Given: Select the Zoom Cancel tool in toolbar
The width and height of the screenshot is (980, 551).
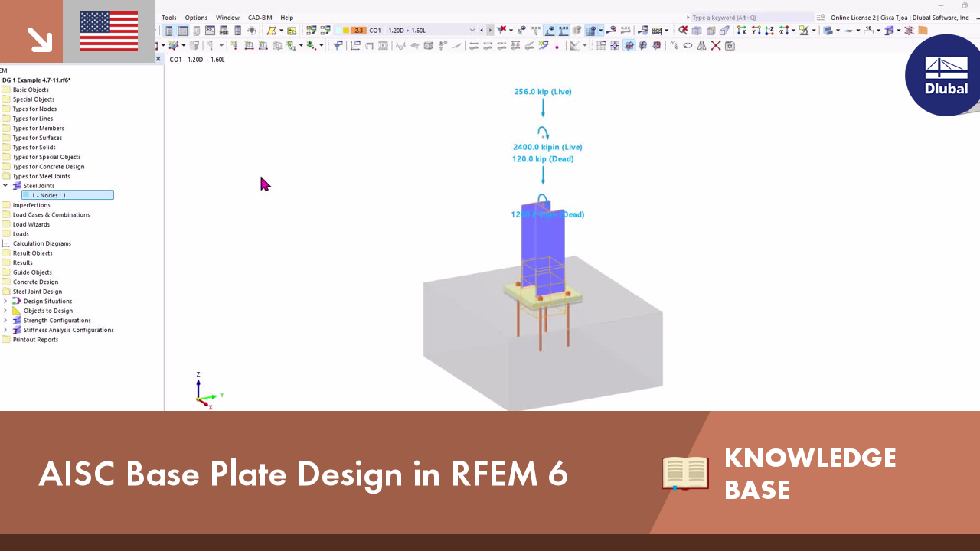Looking at the screenshot, I should (x=683, y=29).
